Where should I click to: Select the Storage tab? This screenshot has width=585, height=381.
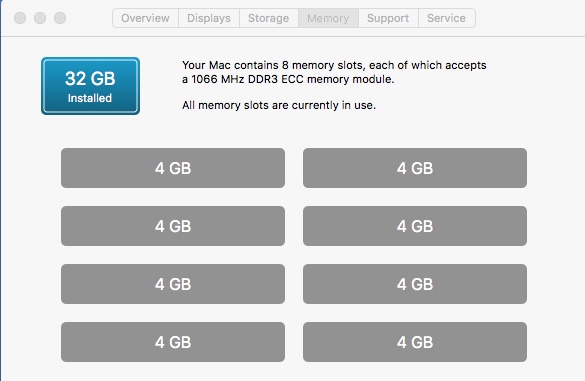pyautogui.click(x=268, y=18)
